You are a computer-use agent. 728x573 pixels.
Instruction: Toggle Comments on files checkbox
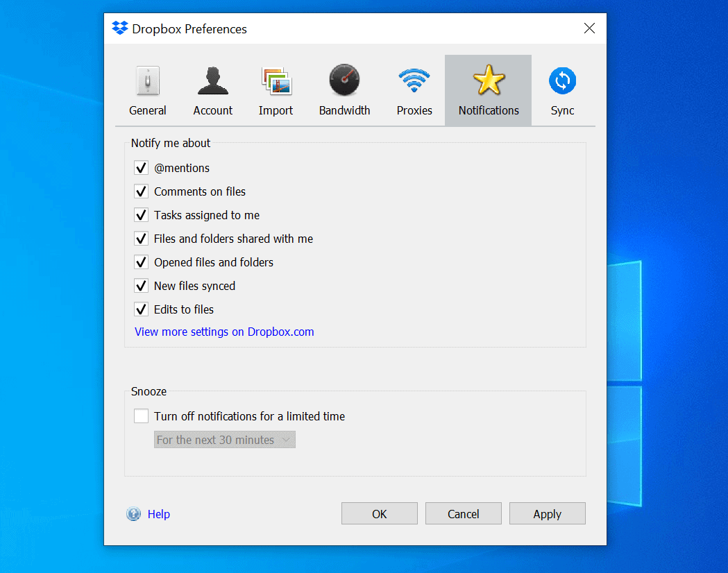click(x=141, y=191)
